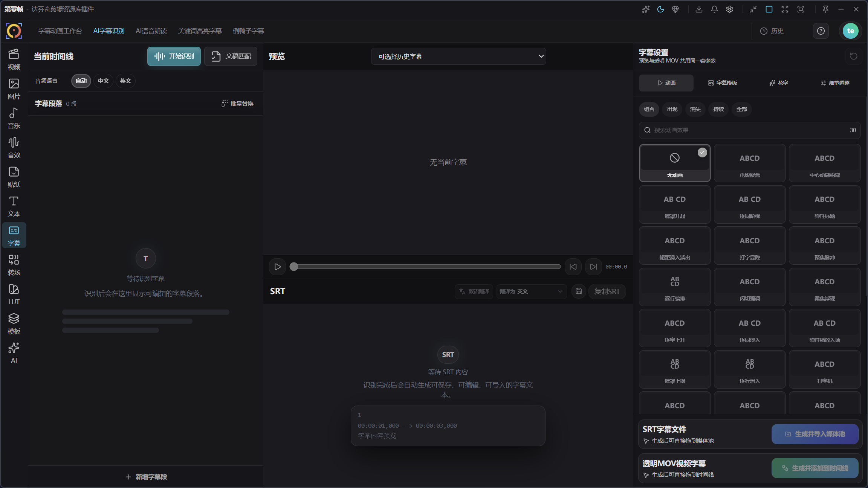
Task: Switch to AI语音朗读 tab
Action: (151, 31)
